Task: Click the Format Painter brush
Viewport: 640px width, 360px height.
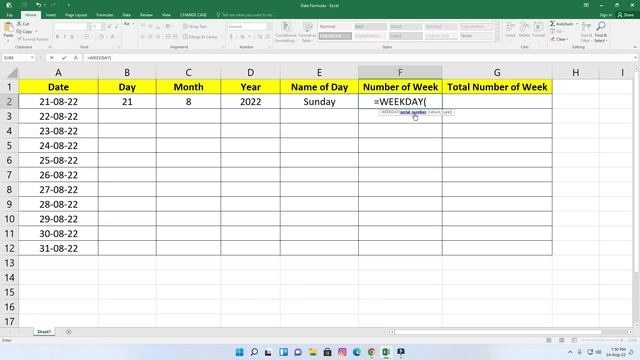Action: click(x=19, y=39)
